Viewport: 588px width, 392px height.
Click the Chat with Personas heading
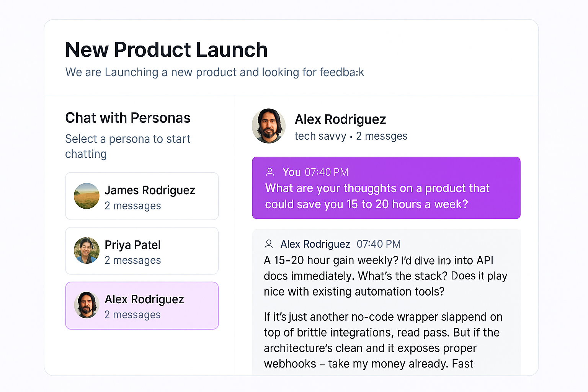(128, 118)
